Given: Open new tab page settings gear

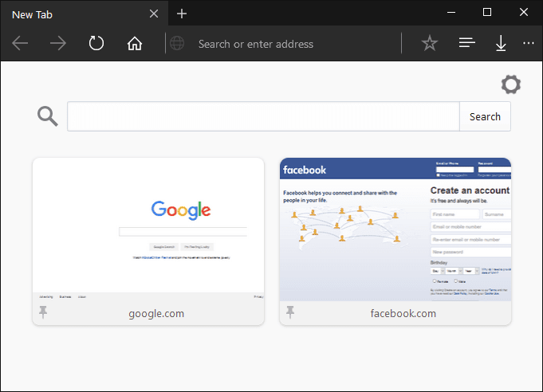Looking at the screenshot, I should 511,84.
